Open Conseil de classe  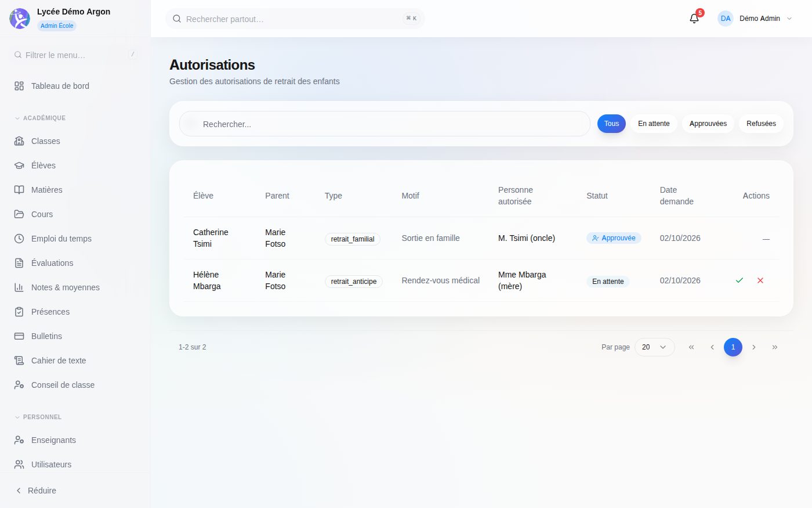(x=75, y=385)
